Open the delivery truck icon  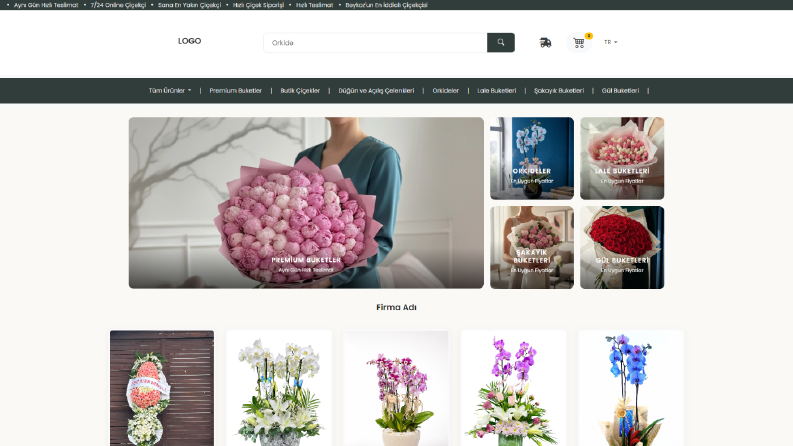point(545,42)
